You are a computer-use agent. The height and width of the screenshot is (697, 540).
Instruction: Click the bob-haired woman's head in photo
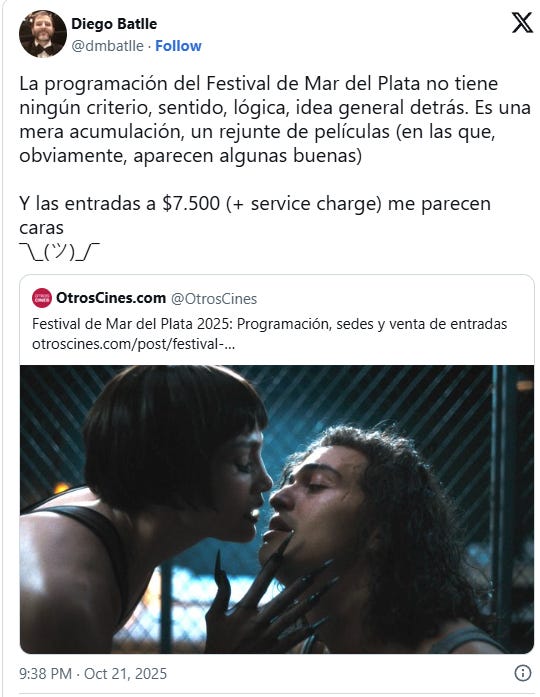tap(178, 445)
